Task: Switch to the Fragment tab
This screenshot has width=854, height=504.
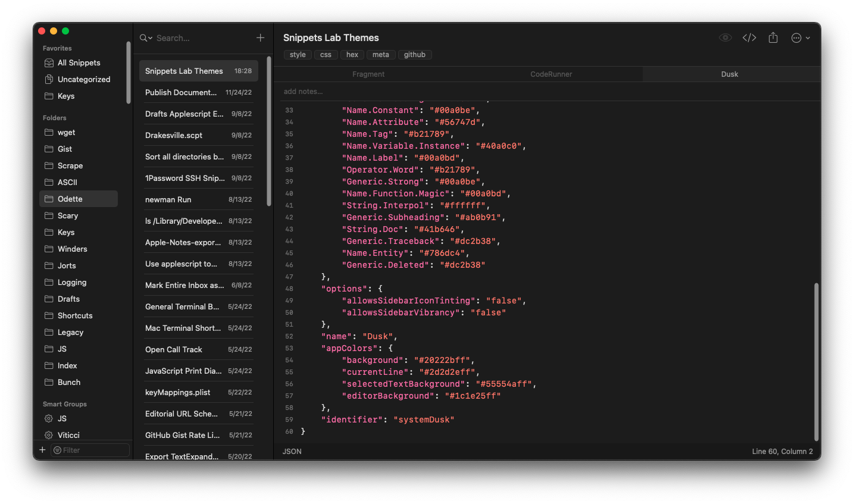Action: click(x=368, y=74)
